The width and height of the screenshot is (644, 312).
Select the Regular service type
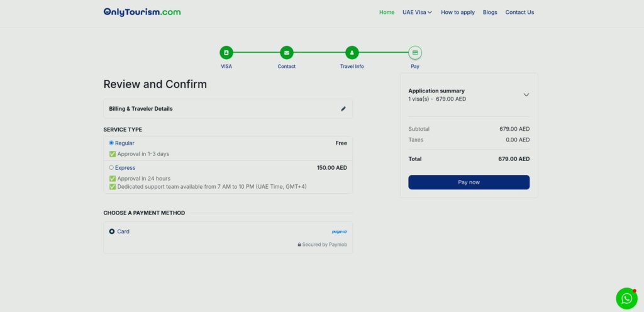tap(111, 143)
